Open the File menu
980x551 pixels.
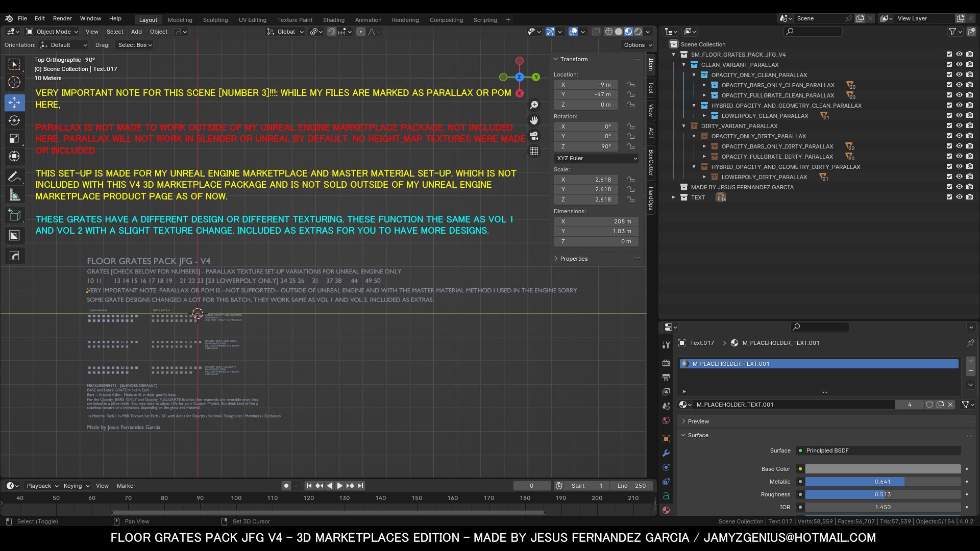coord(22,18)
